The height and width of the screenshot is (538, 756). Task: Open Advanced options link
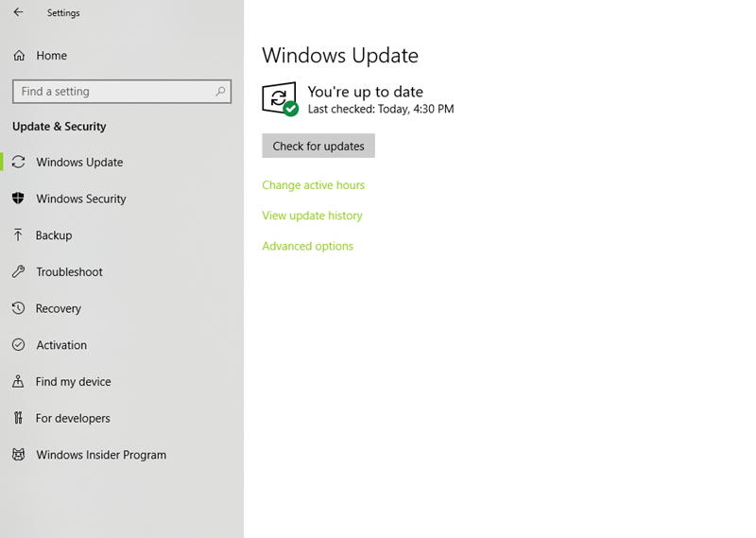(x=308, y=246)
